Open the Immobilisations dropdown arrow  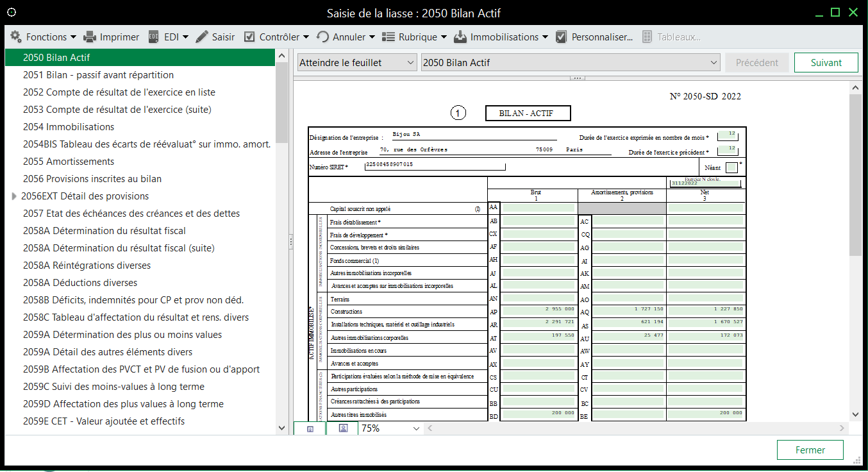pyautogui.click(x=545, y=37)
